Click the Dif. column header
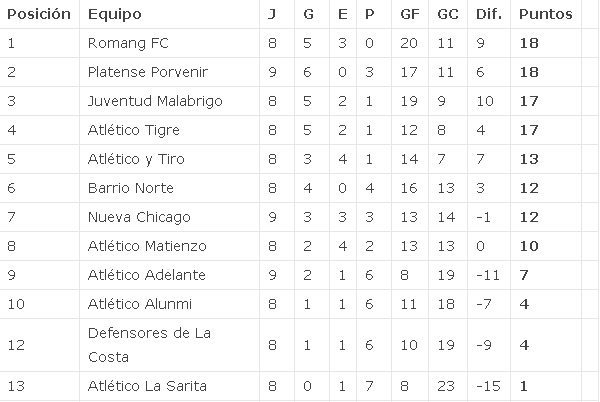The height and width of the screenshot is (402, 600). click(489, 14)
